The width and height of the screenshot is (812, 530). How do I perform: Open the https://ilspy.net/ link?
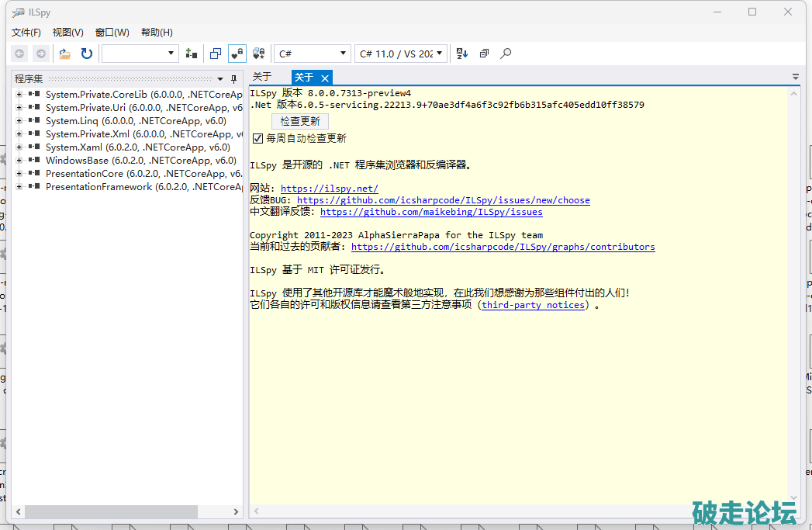(329, 189)
